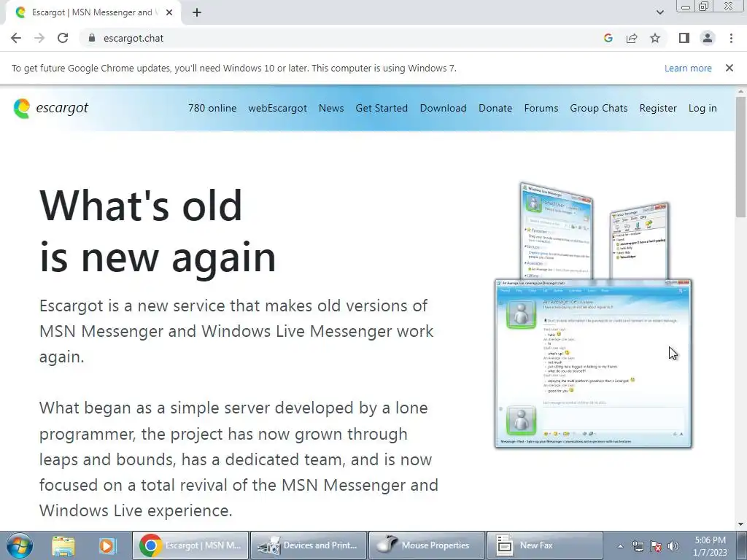
Task: Open a new browser tab
Action: click(x=197, y=13)
